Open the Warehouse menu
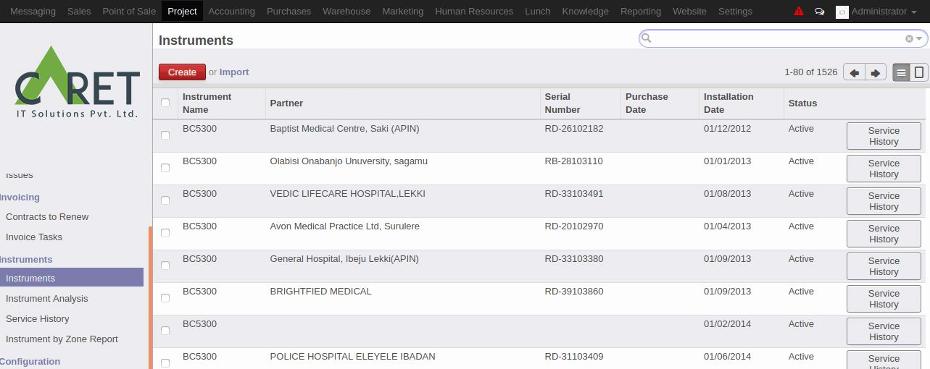This screenshot has height=369, width=930. pos(346,11)
